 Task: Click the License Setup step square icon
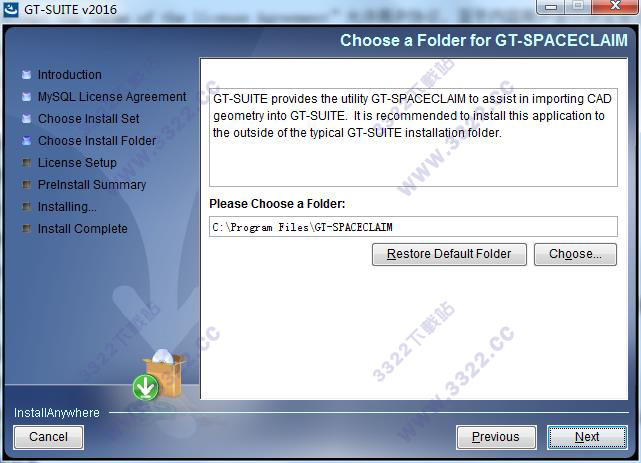[x=27, y=163]
